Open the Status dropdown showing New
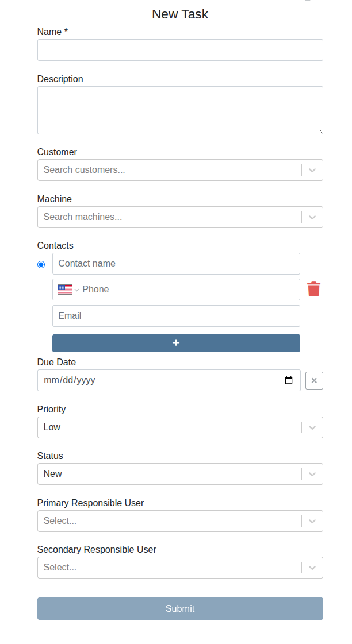This screenshot has width=352, height=644. click(x=180, y=474)
